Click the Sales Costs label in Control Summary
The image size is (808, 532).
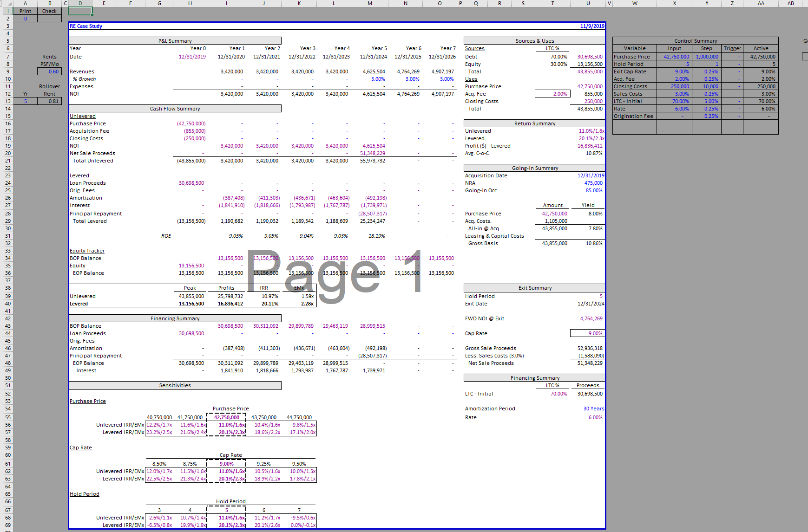628,94
